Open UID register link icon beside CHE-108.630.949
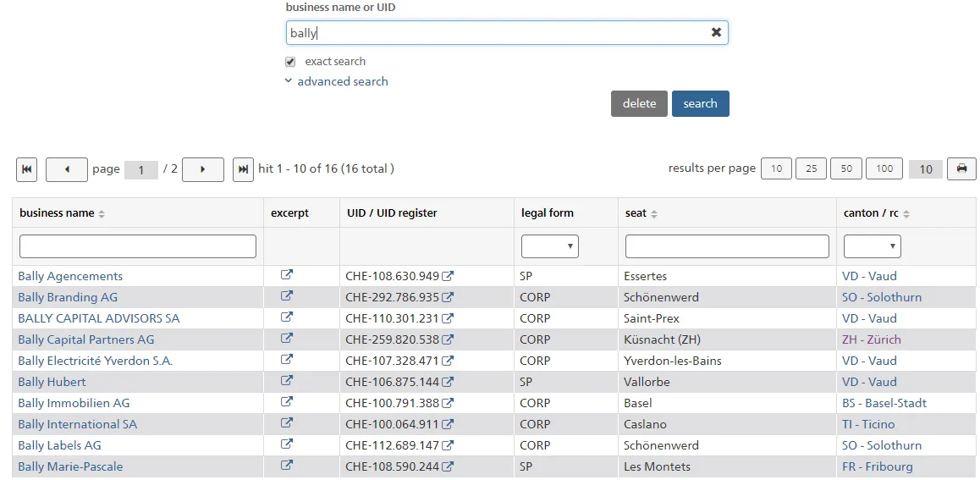Viewport: 980px width, 480px height. tap(448, 276)
